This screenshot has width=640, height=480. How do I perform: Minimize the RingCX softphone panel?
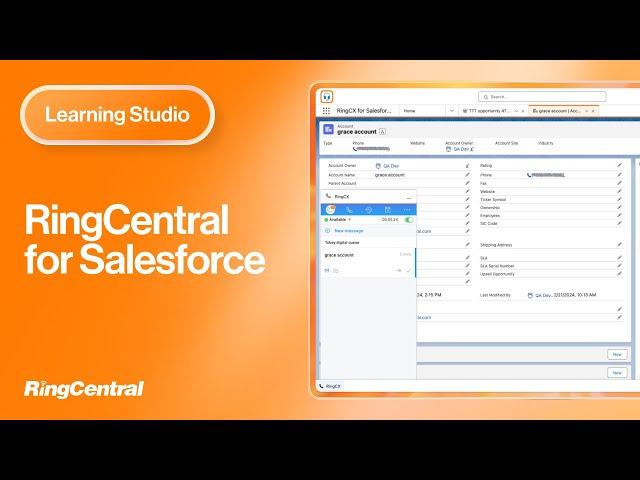[x=409, y=198]
